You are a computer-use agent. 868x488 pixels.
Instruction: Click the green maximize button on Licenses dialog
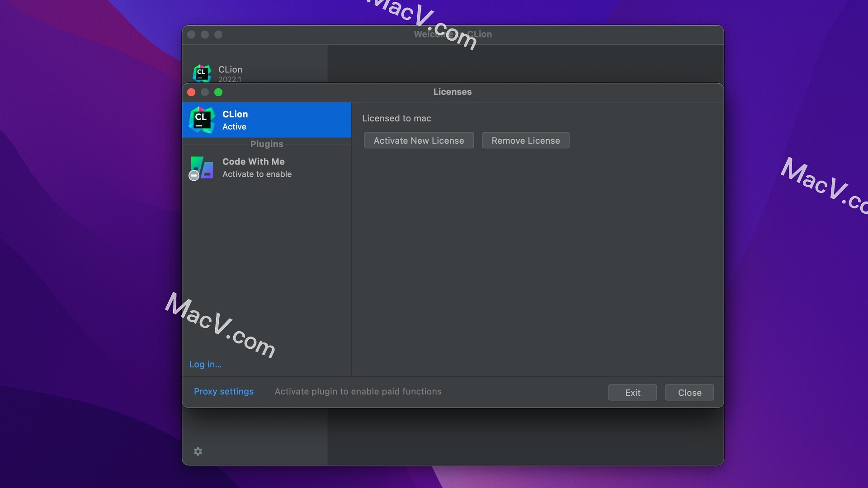[217, 92]
